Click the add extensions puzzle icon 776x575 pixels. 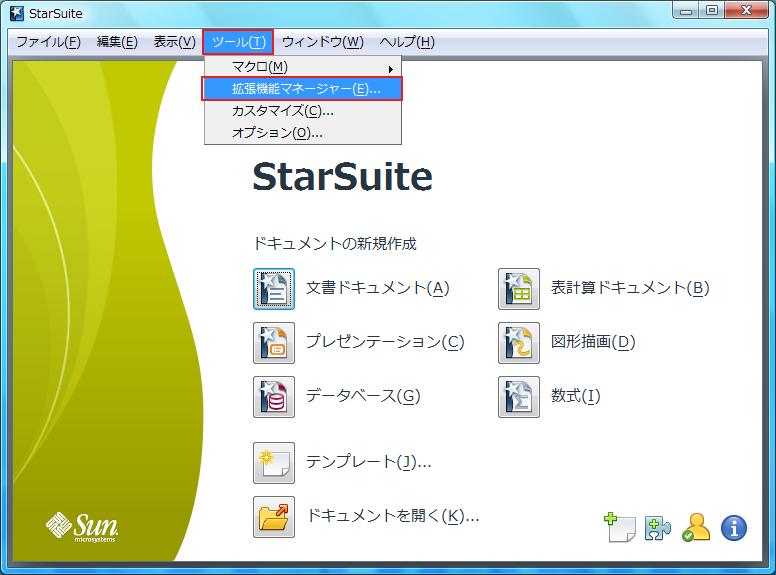(658, 528)
